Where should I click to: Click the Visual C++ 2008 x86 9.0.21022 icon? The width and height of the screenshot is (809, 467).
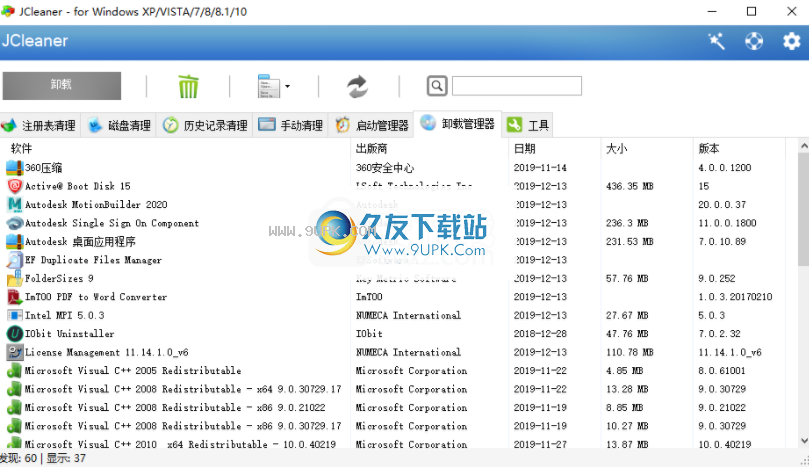[14, 408]
